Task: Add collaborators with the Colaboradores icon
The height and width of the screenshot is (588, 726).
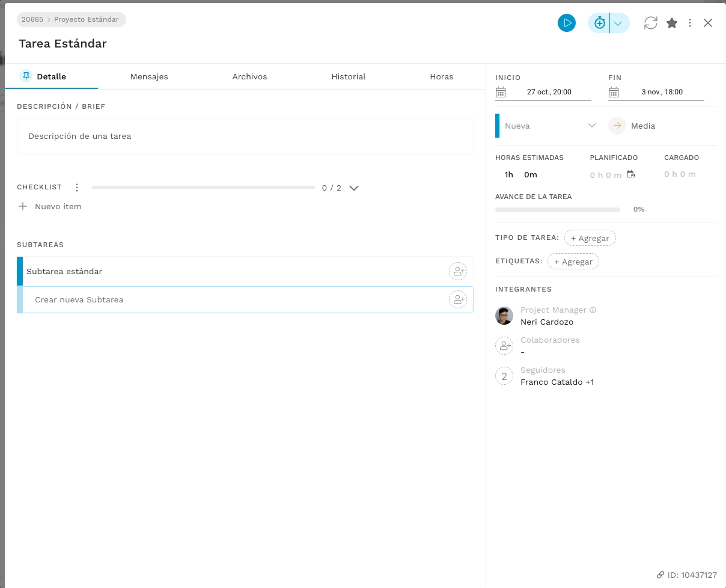Action: click(x=504, y=346)
